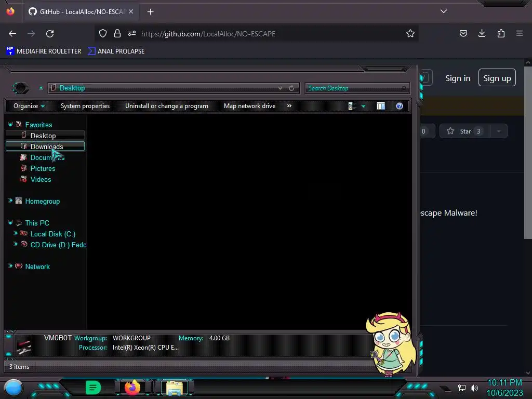532x399 pixels.
Task: Bookmark this page with the star icon
Action: [x=410, y=33]
